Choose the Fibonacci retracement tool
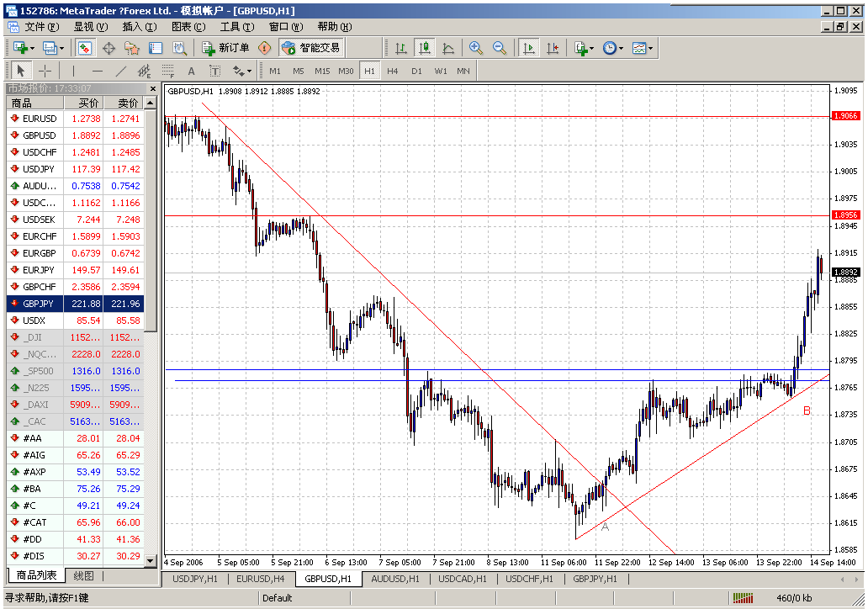 coord(167,71)
